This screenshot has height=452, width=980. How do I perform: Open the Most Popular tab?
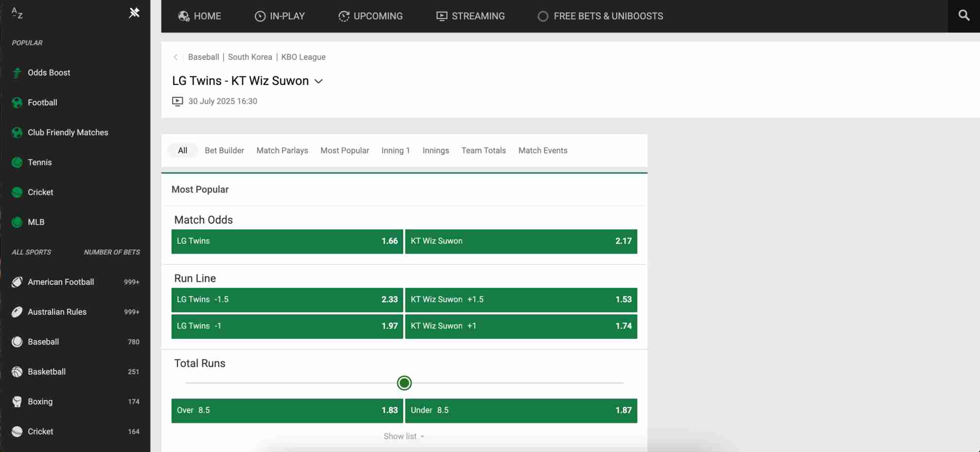tap(344, 151)
